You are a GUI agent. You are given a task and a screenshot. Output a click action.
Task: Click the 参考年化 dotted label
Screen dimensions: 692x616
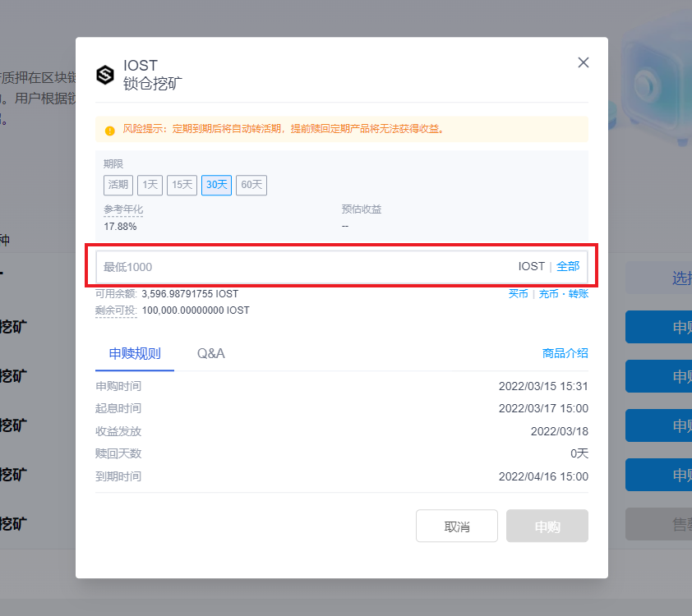[123, 209]
